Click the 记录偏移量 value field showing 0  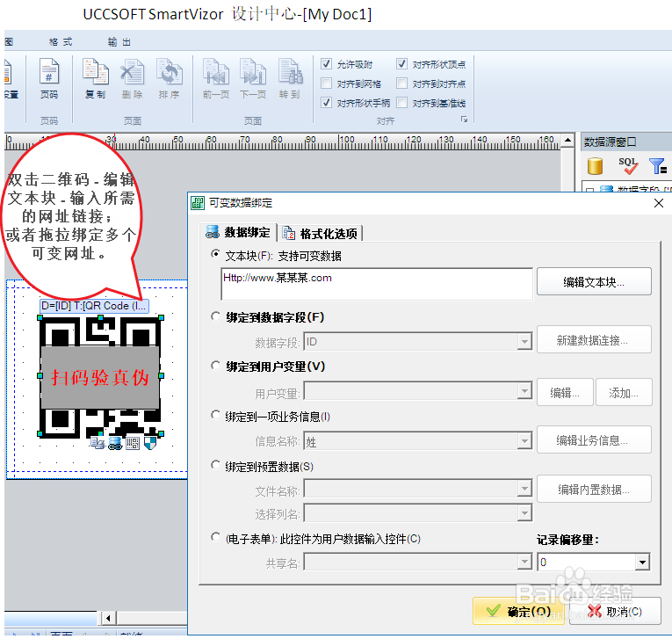(586, 563)
